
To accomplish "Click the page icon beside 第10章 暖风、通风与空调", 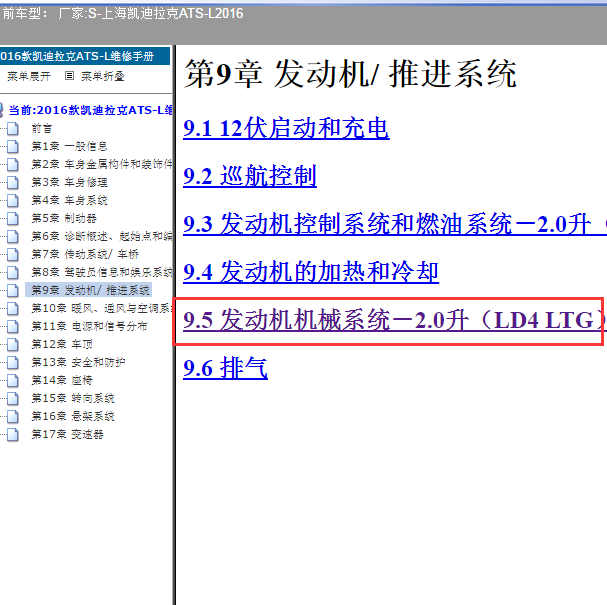I will [12, 308].
